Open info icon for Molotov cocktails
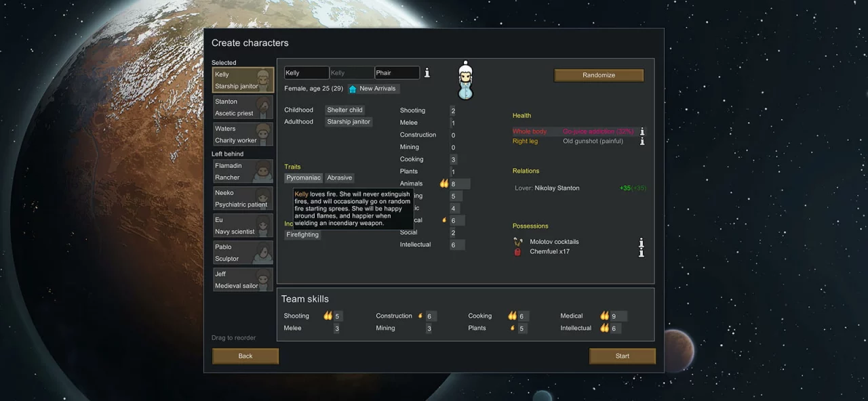The width and height of the screenshot is (868, 401). coord(641,242)
